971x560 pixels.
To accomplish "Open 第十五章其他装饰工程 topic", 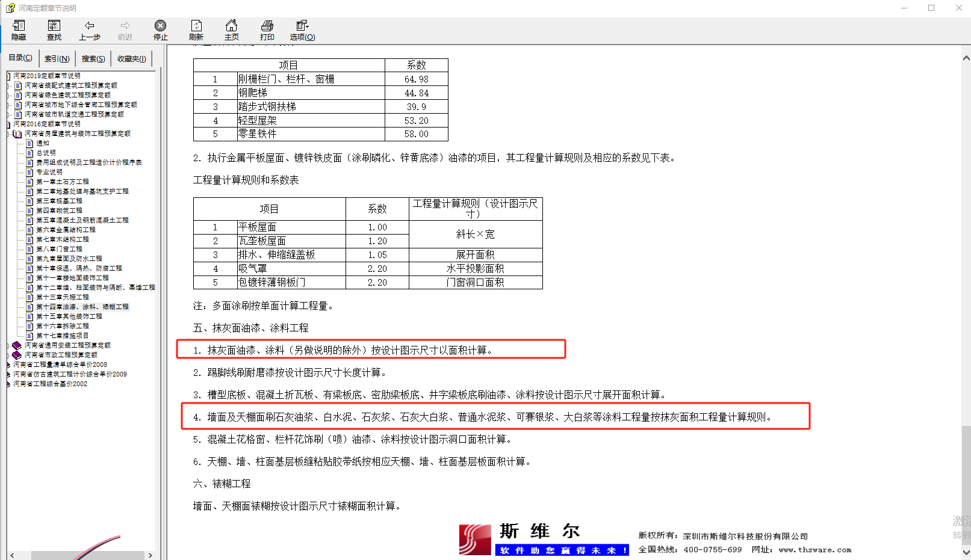I will pos(69,316).
